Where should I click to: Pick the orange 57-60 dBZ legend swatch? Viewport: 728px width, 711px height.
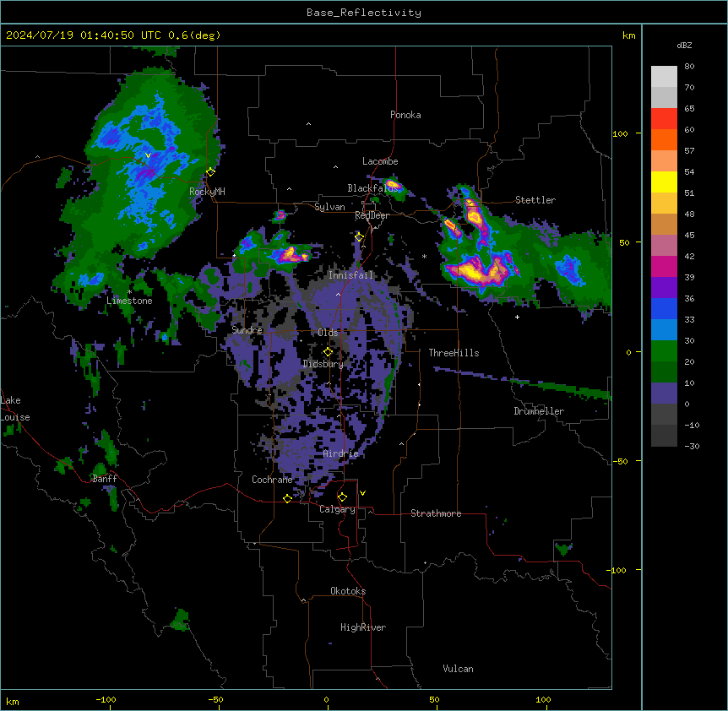tap(664, 140)
